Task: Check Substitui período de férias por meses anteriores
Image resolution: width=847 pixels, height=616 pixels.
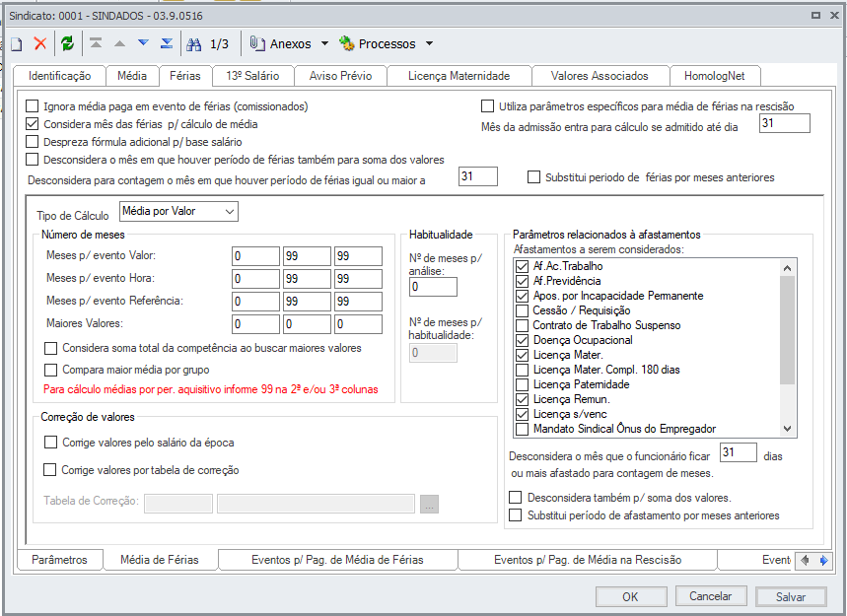Action: click(x=533, y=177)
